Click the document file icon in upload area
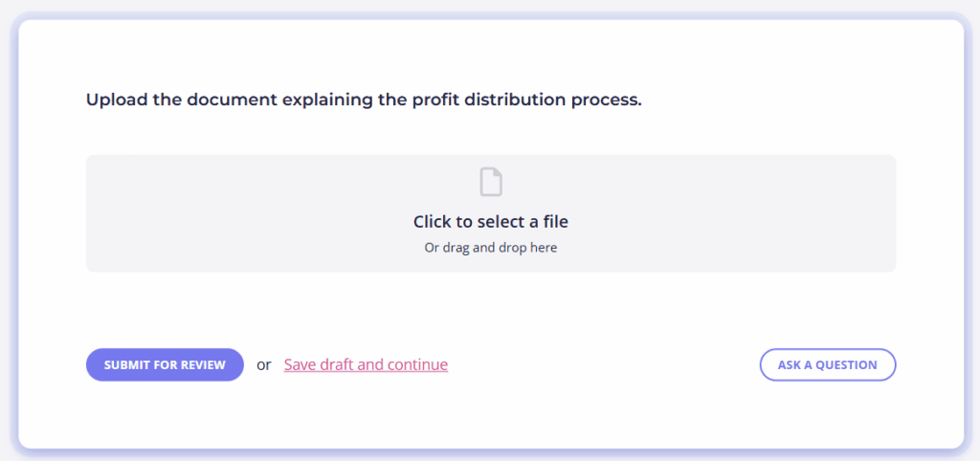 pyautogui.click(x=491, y=183)
